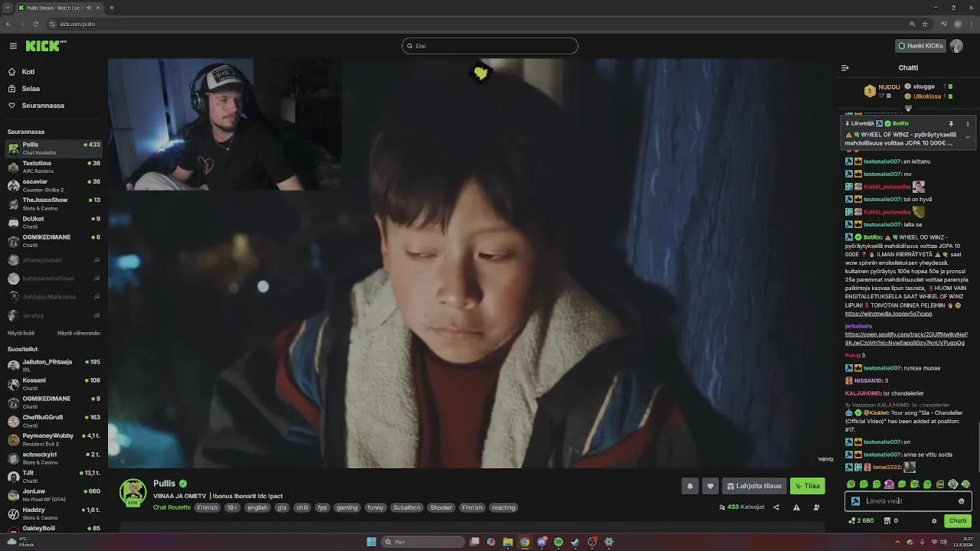The height and width of the screenshot is (551, 980).
Task: Click Windows Start button in taskbar
Action: point(371,542)
